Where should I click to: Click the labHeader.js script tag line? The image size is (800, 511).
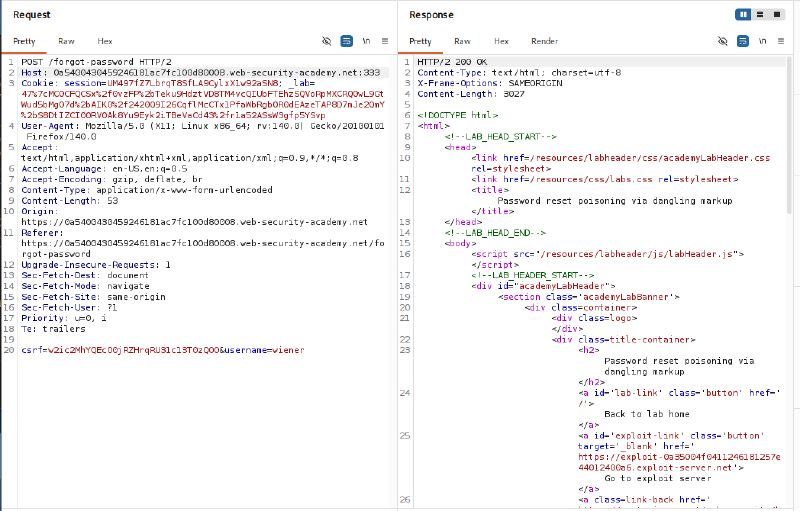pyautogui.click(x=608, y=254)
